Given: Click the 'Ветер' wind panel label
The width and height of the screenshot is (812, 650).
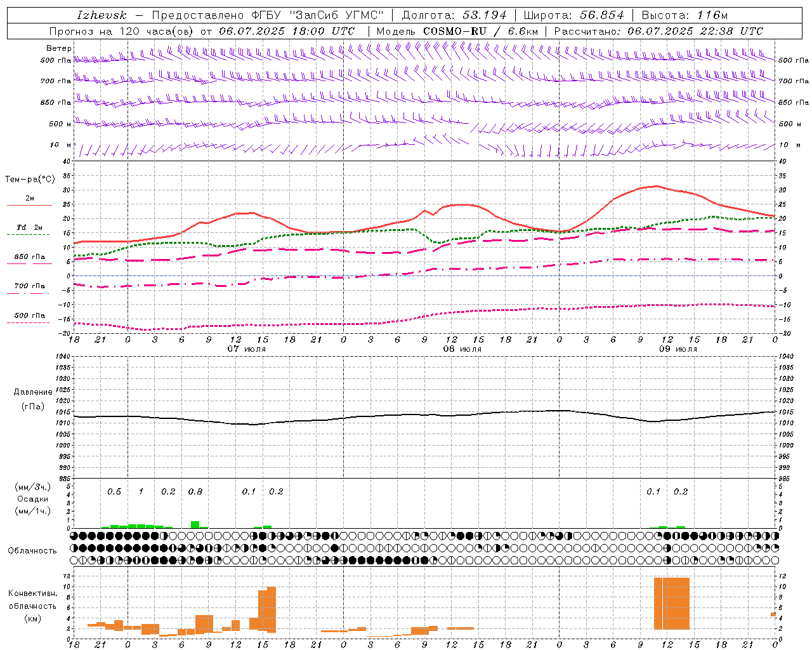Looking at the screenshot, I should point(59,48).
